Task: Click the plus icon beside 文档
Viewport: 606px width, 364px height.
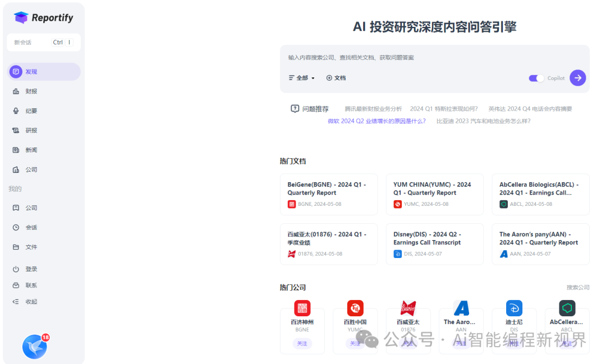Action: click(x=329, y=78)
